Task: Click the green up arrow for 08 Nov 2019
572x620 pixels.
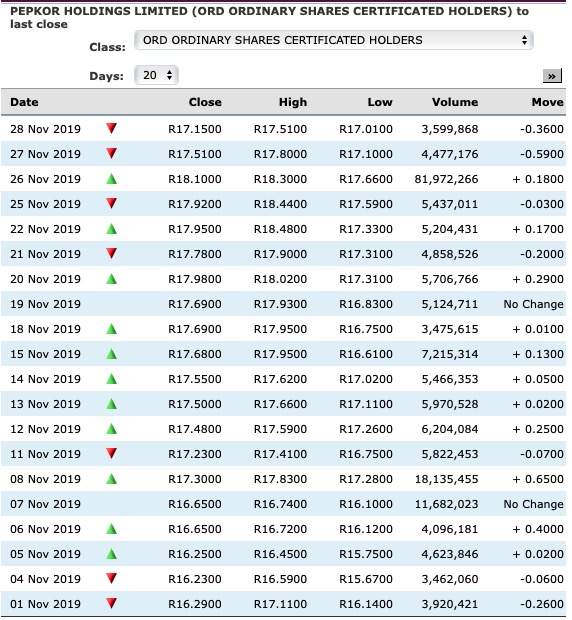Action: [111, 479]
